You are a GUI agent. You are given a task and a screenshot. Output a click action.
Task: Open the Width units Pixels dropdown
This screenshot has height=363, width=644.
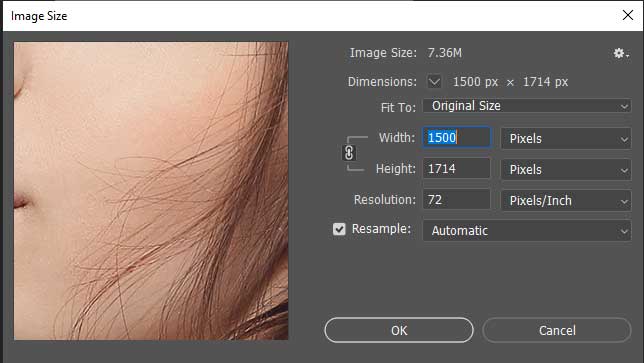point(566,139)
